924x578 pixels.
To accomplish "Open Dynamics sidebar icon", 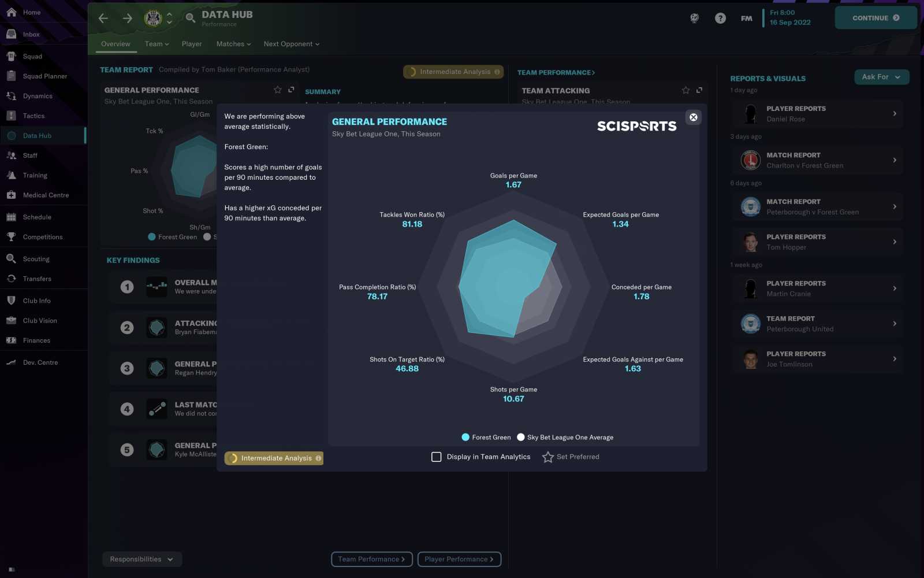I will 11,96.
